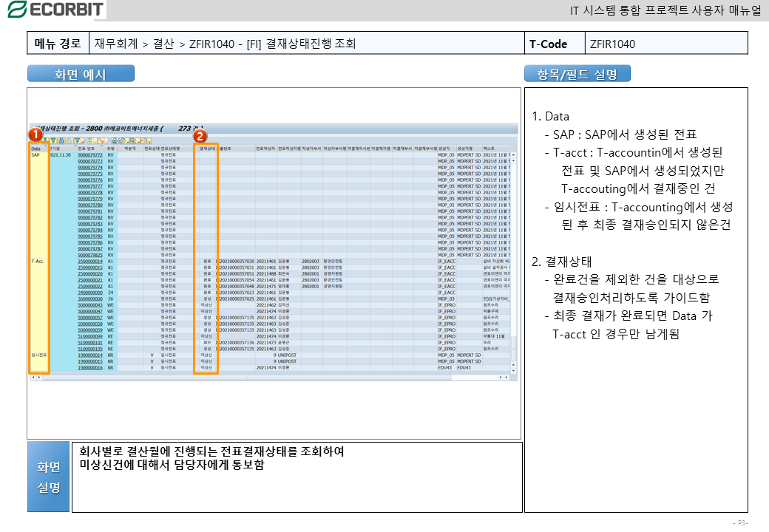Click the left arrow on the horizontal scrollbar
Screen dimensions: 769x532
(x=33, y=378)
